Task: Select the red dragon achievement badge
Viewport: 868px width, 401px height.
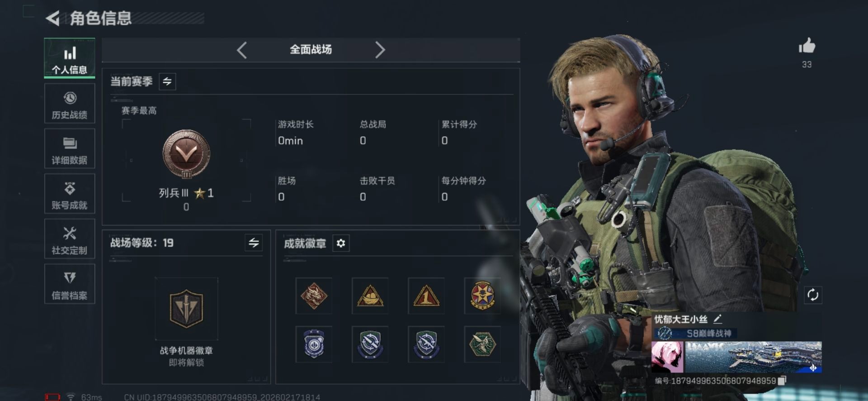Action: pyautogui.click(x=314, y=296)
